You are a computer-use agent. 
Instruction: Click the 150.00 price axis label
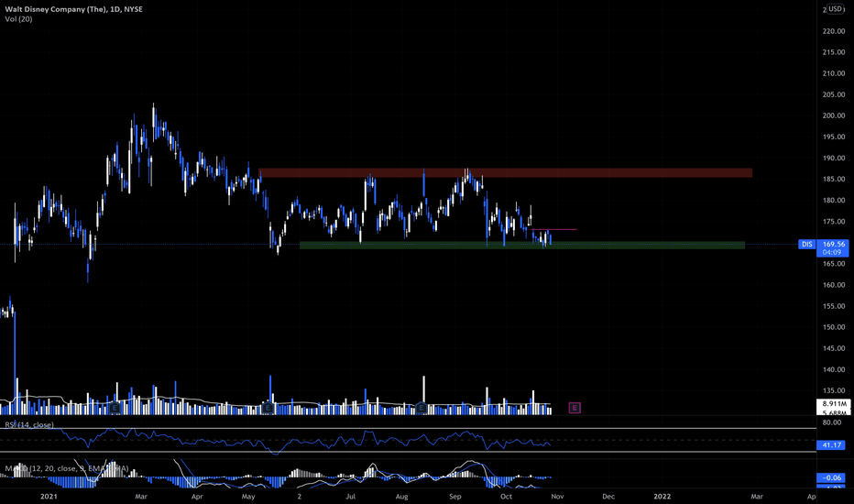834,327
